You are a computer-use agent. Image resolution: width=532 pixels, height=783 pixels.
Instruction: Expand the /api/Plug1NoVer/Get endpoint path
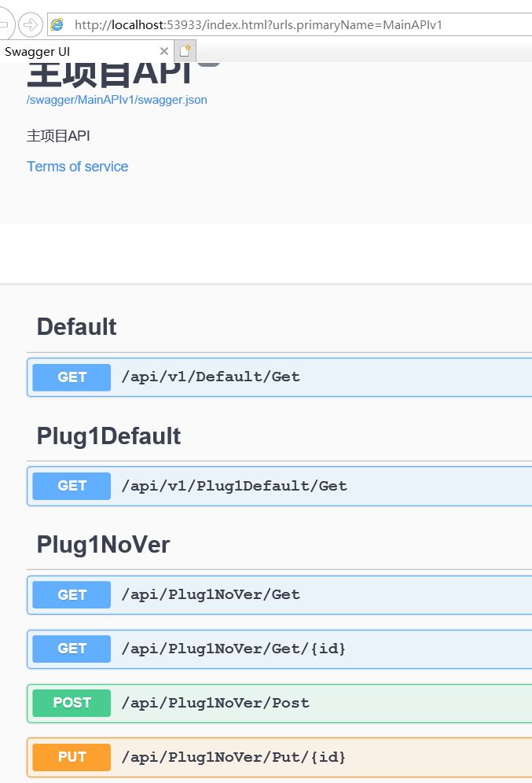click(211, 595)
